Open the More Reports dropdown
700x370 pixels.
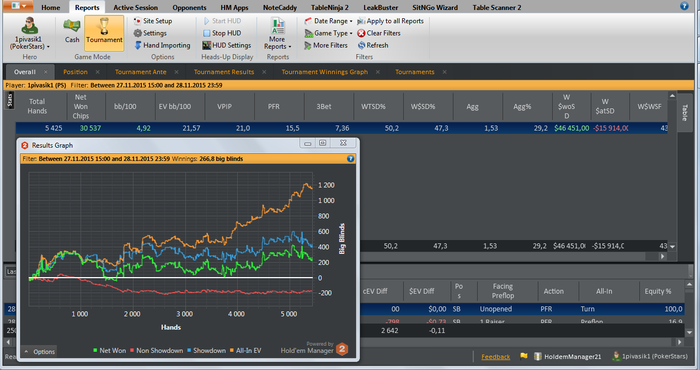coord(277,33)
